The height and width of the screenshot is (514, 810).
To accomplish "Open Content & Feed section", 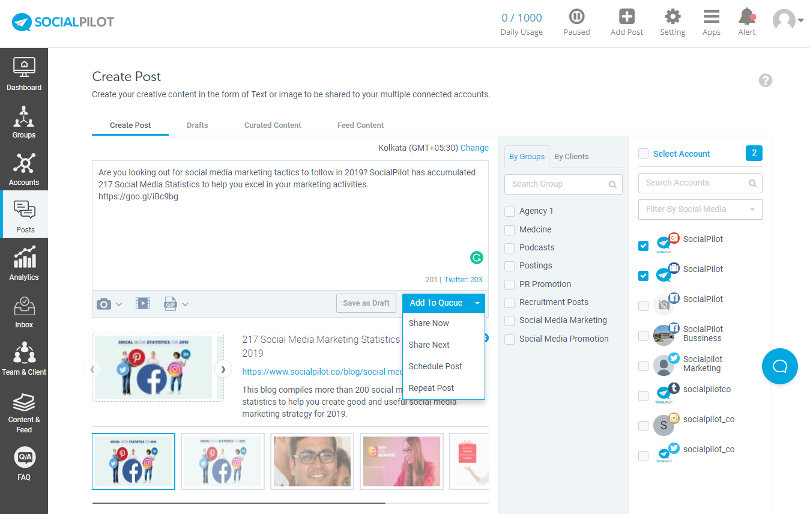I will tap(24, 412).
